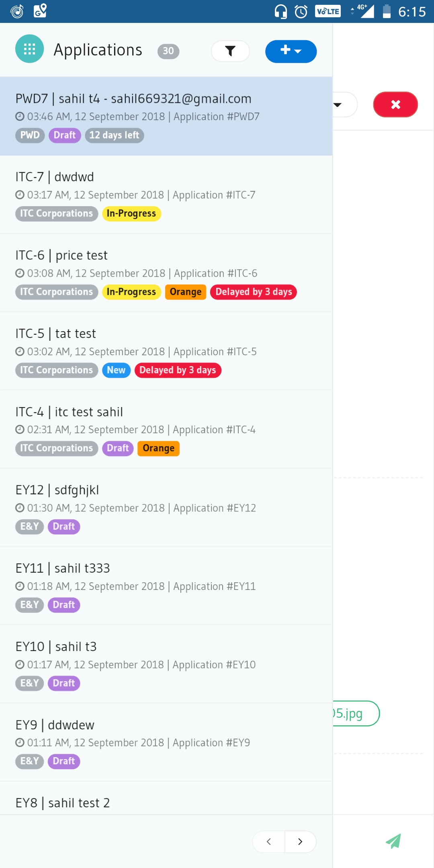Viewport: 434px width, 868px height.
Task: Click the red X close button
Action: pyautogui.click(x=395, y=104)
